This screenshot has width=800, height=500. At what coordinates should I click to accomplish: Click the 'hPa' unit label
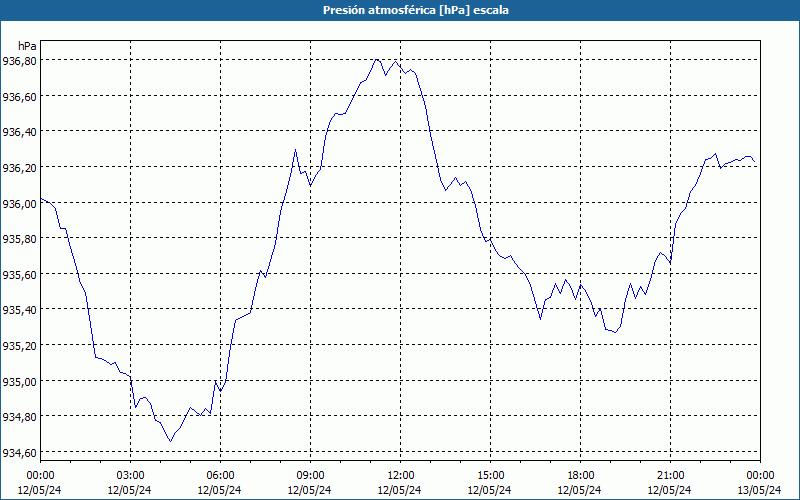(x=27, y=46)
